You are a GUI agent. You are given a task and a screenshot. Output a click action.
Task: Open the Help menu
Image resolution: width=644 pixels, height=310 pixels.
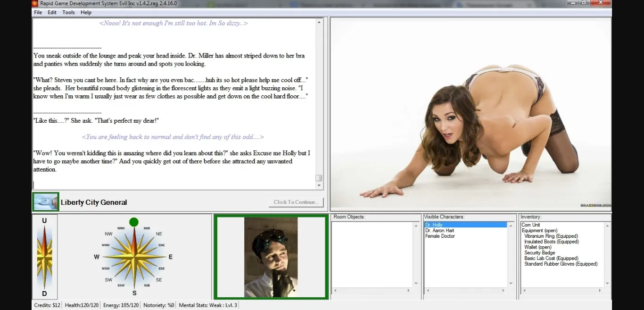(86, 12)
